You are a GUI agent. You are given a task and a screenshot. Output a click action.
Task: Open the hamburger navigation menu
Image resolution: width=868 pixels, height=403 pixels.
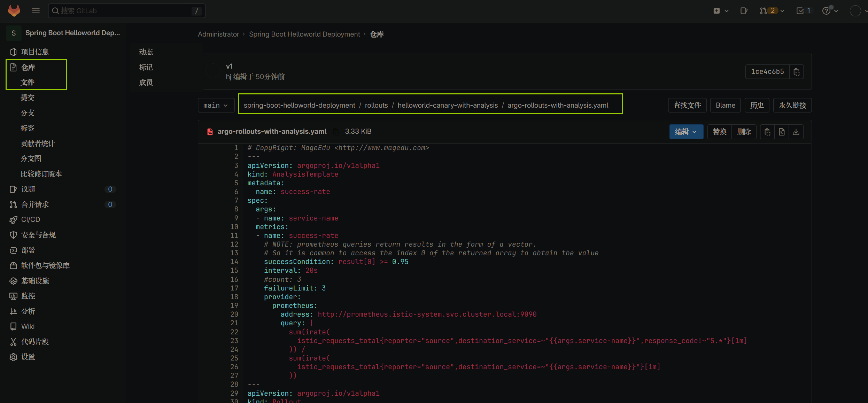[36, 11]
